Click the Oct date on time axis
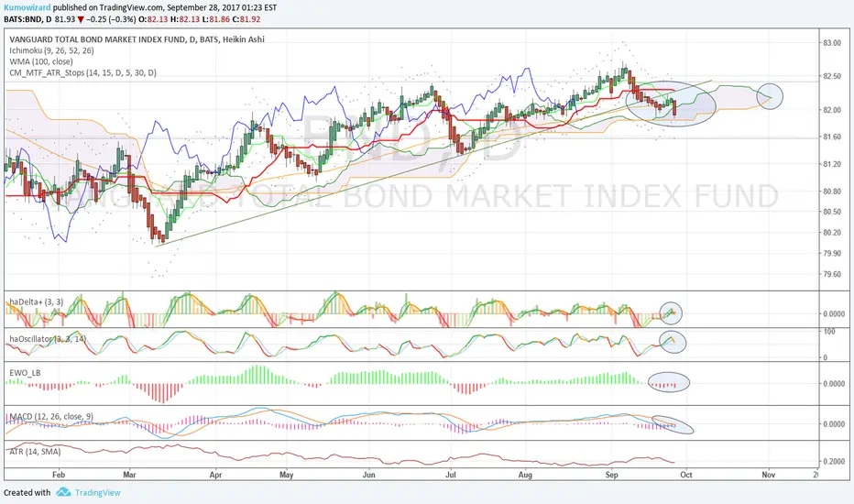This screenshot has height=504, width=854. 686,475
